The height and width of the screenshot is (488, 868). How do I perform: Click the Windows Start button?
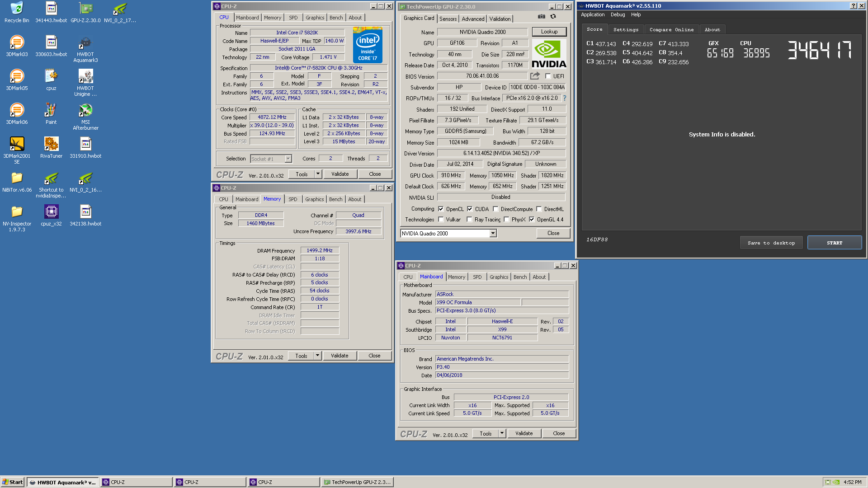point(13,482)
